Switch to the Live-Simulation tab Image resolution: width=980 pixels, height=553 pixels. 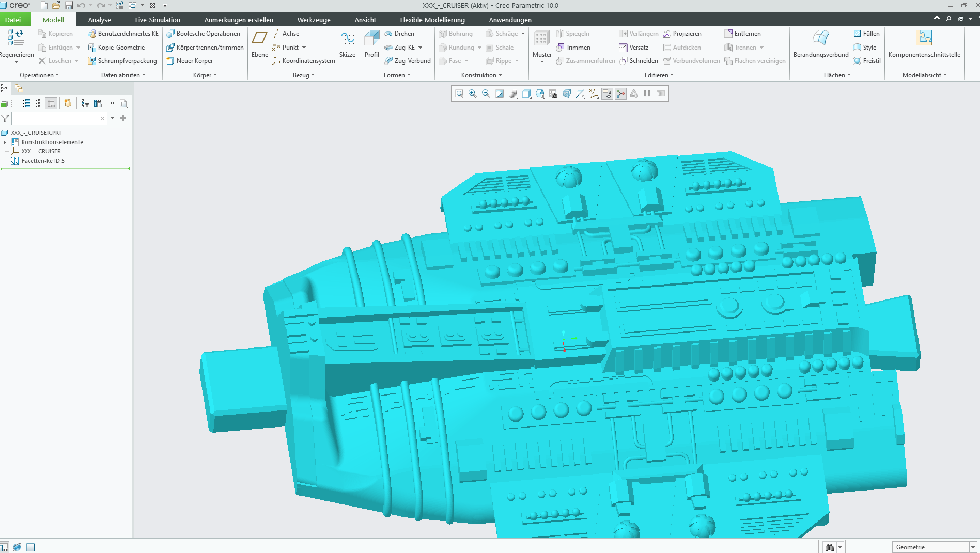coord(158,20)
